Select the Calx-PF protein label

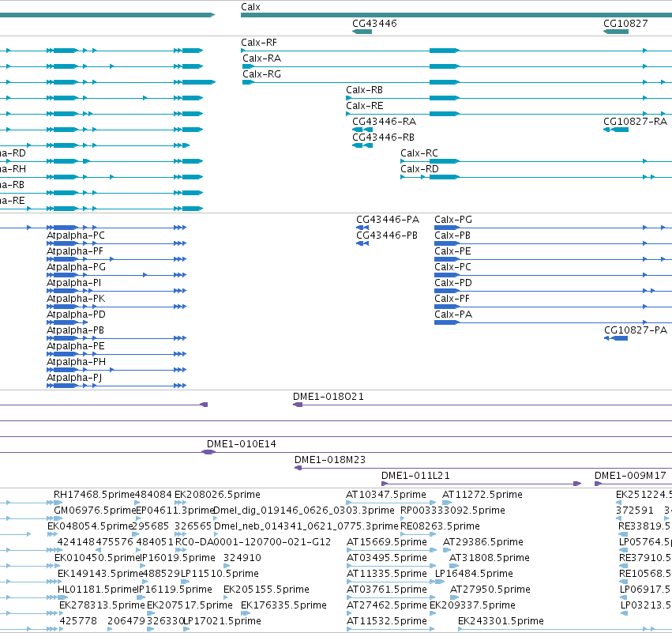point(452,299)
